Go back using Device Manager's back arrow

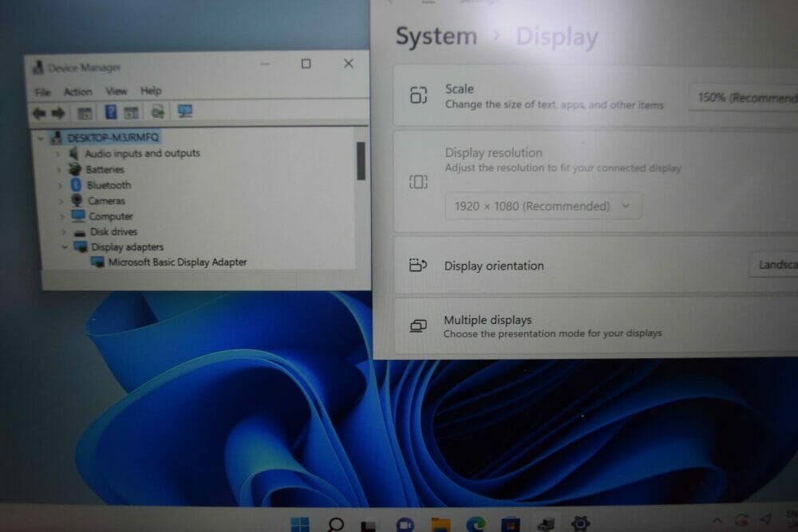39,113
